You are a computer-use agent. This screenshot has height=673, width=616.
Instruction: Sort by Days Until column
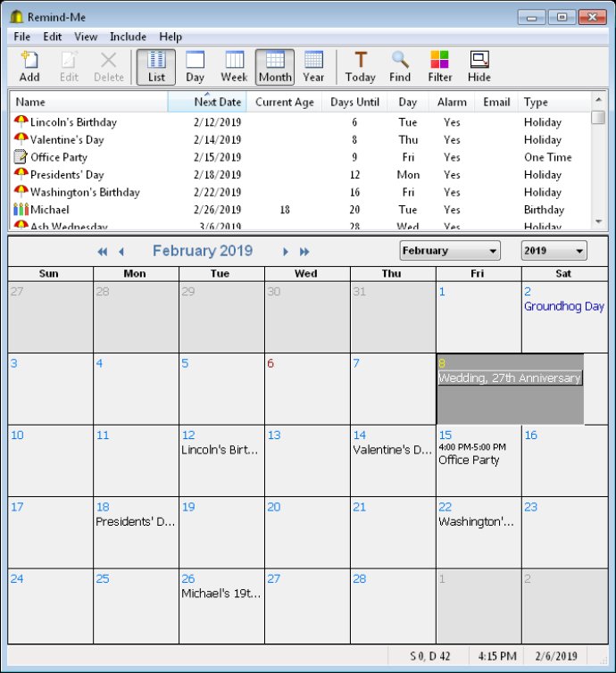click(x=354, y=102)
